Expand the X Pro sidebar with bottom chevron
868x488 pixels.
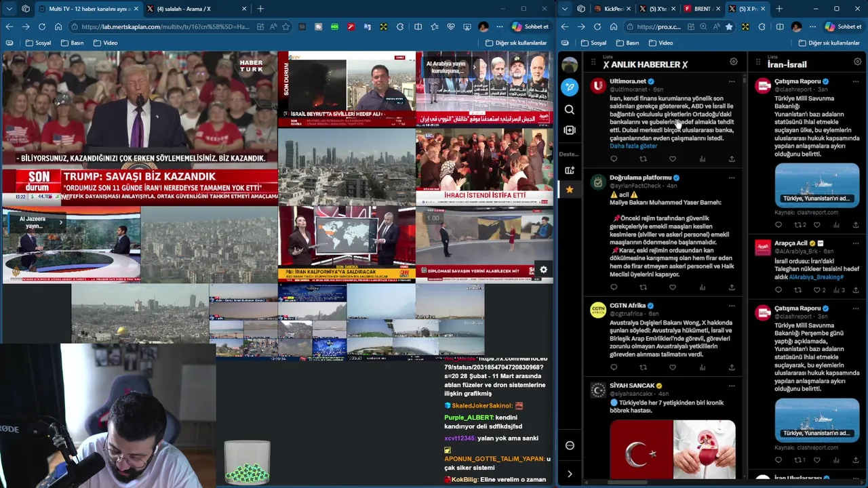[x=570, y=474]
